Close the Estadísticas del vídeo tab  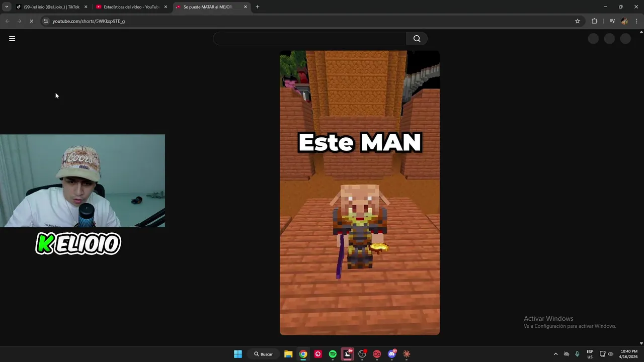point(166,7)
